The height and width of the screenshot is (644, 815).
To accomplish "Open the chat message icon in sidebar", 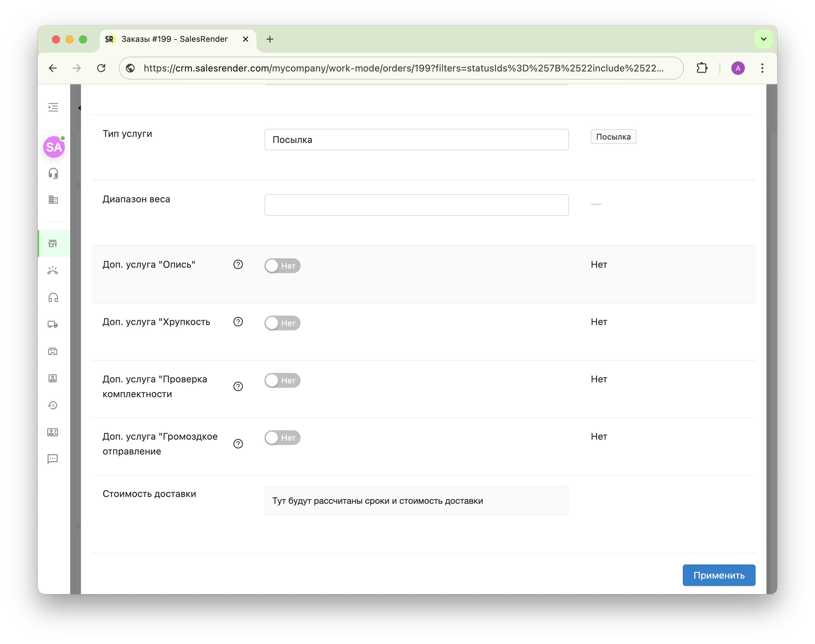I will [53, 459].
